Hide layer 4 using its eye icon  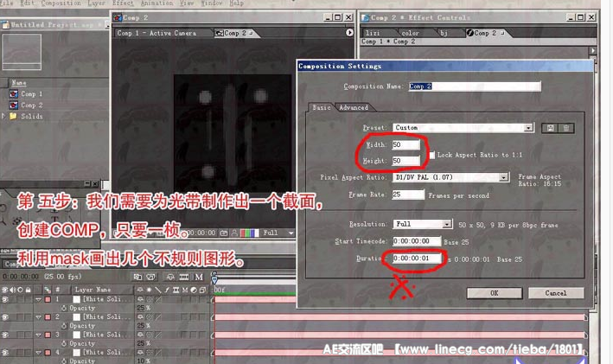pos(5,352)
